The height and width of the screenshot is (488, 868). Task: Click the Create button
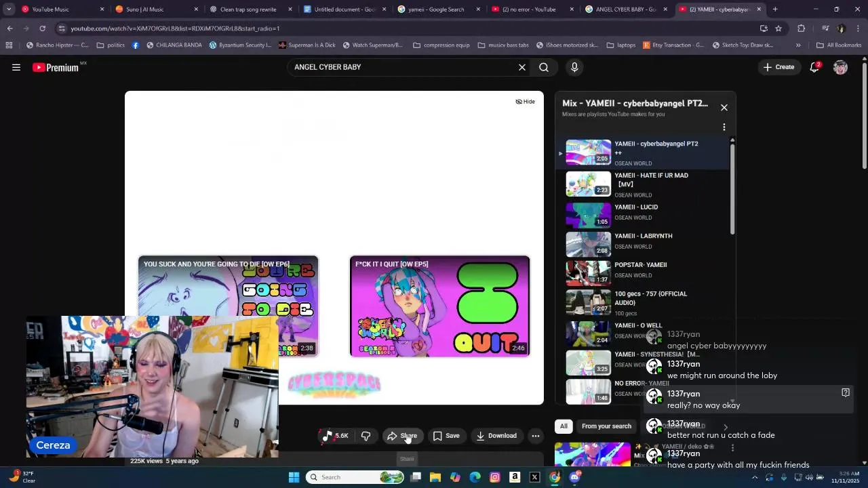[778, 67]
